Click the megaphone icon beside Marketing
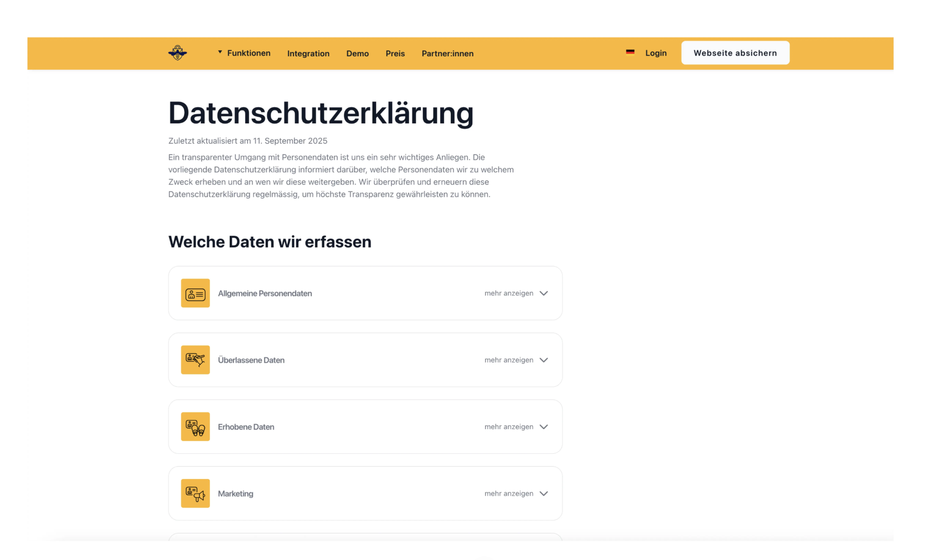Screen dimensions: 935x560 click(195, 493)
